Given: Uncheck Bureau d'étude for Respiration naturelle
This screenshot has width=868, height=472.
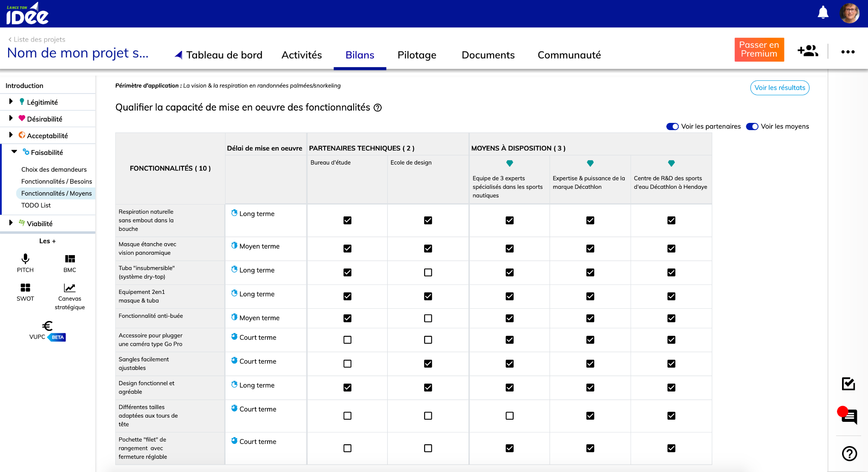Looking at the screenshot, I should 347,220.
